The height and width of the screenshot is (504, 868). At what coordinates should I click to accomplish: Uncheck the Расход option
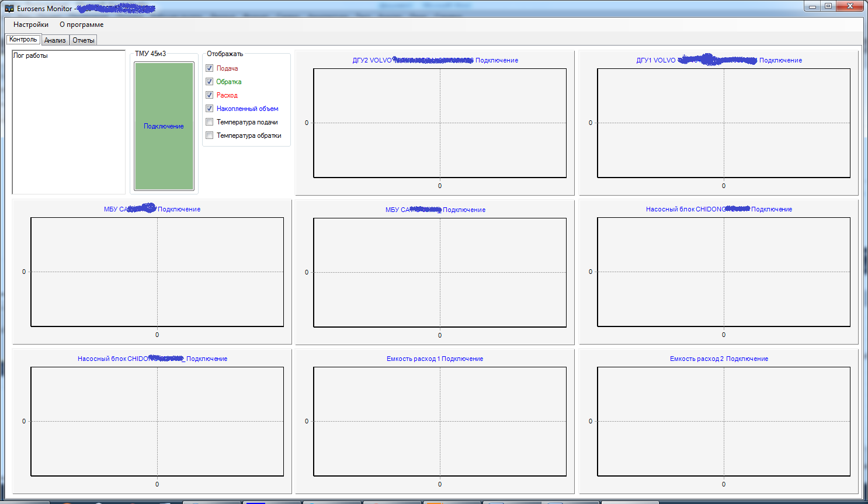(209, 95)
